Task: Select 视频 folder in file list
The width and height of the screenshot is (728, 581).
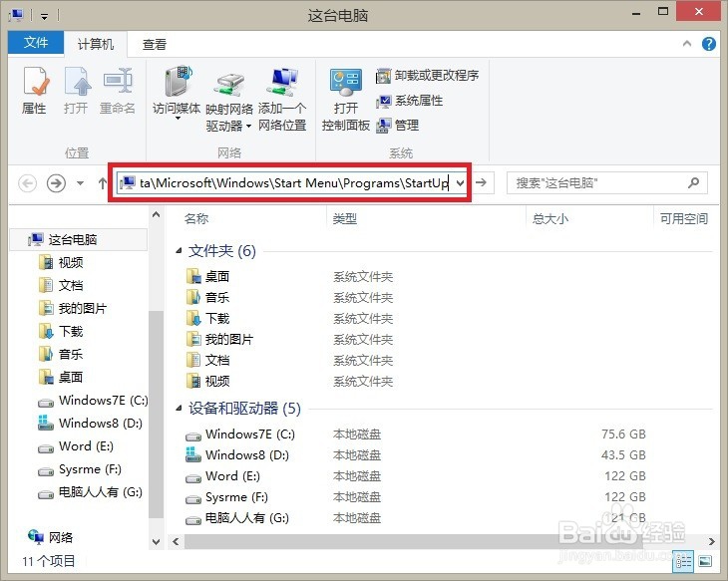Action: tap(208, 382)
